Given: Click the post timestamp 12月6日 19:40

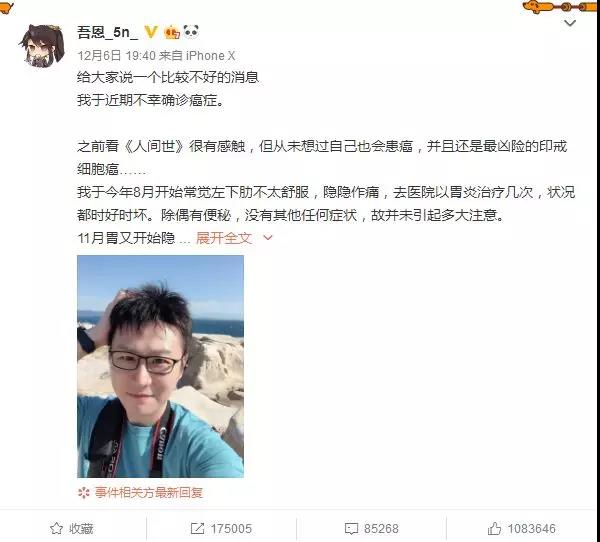Looking at the screenshot, I should coord(117,56).
